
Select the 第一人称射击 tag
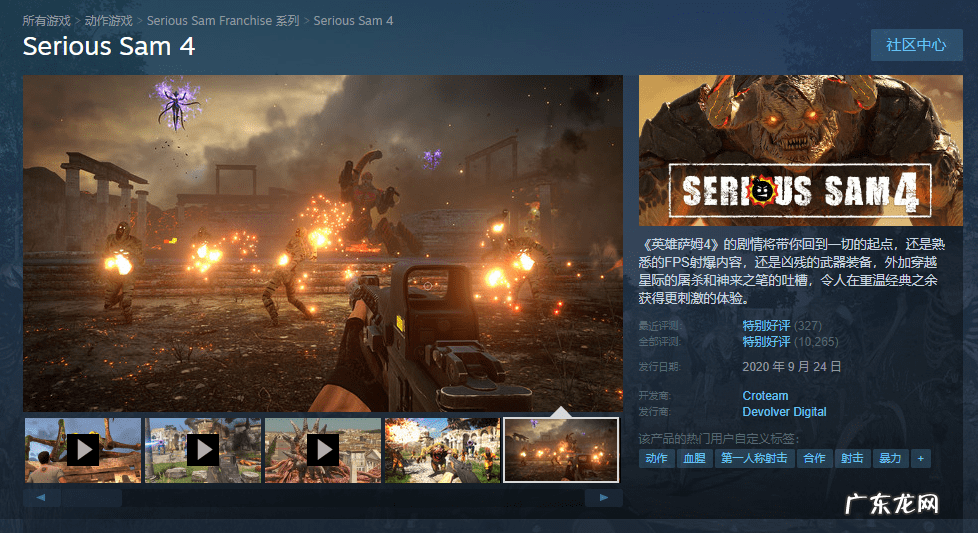pyautogui.click(x=754, y=458)
